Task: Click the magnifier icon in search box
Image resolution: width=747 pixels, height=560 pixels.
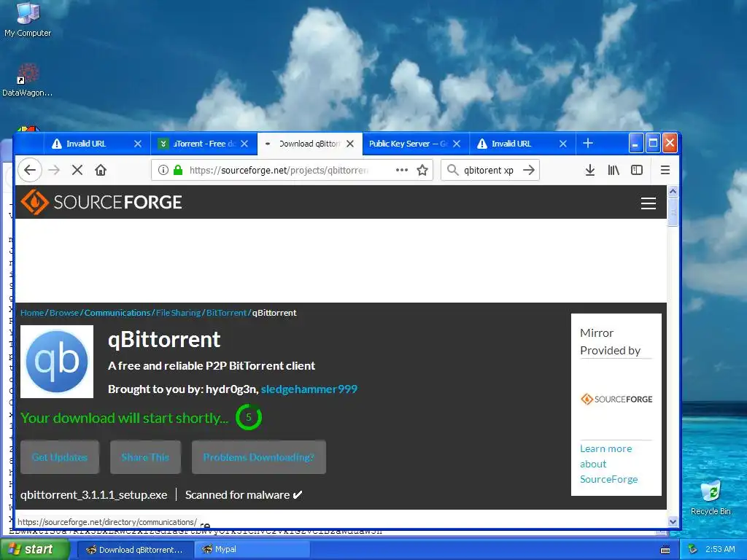Action: (x=452, y=170)
